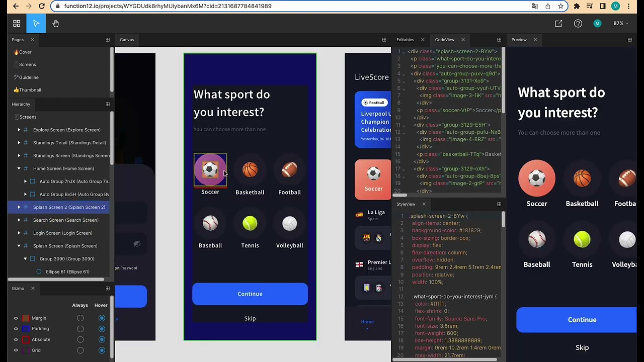644x362 pixels.
Task: Open the Preview panel layout icon
Action: click(629, 40)
